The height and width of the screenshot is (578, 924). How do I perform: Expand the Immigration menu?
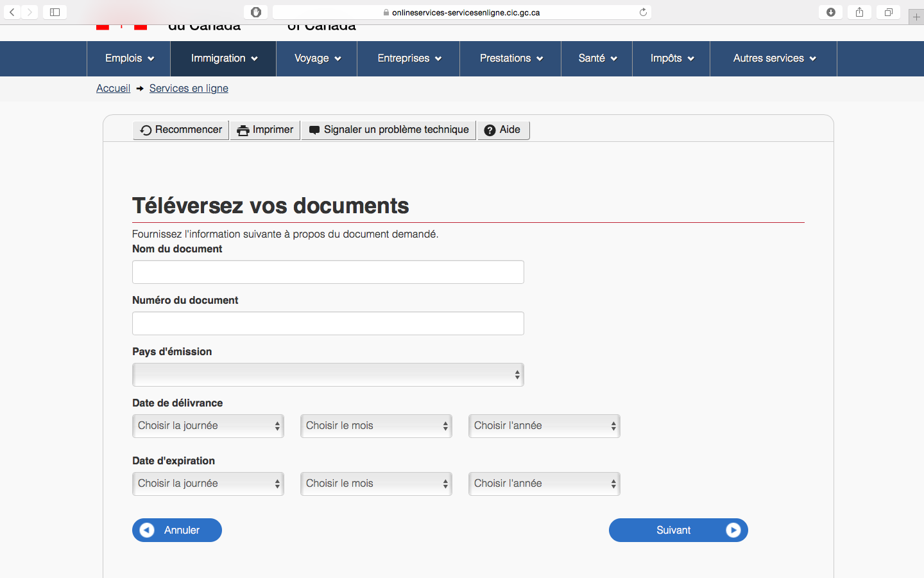[223, 58]
